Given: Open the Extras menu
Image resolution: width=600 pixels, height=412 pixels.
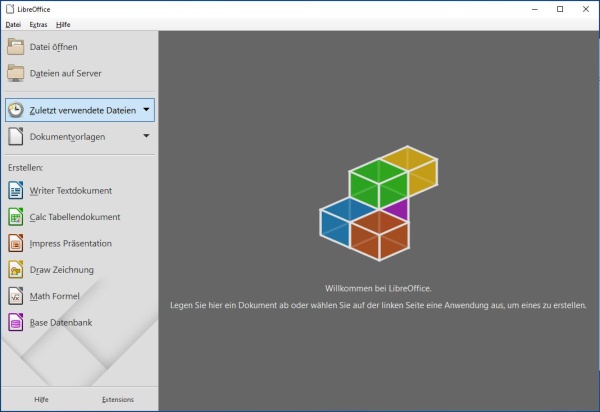Looking at the screenshot, I should point(38,24).
